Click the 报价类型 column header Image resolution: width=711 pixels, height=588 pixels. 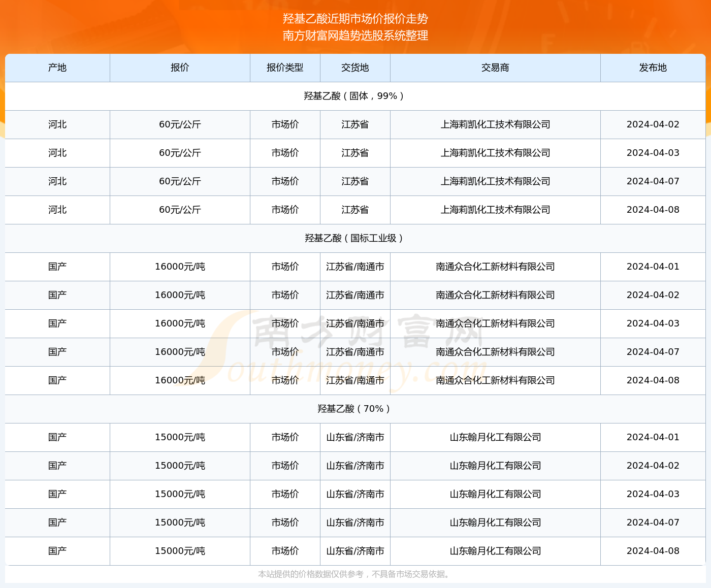point(285,68)
